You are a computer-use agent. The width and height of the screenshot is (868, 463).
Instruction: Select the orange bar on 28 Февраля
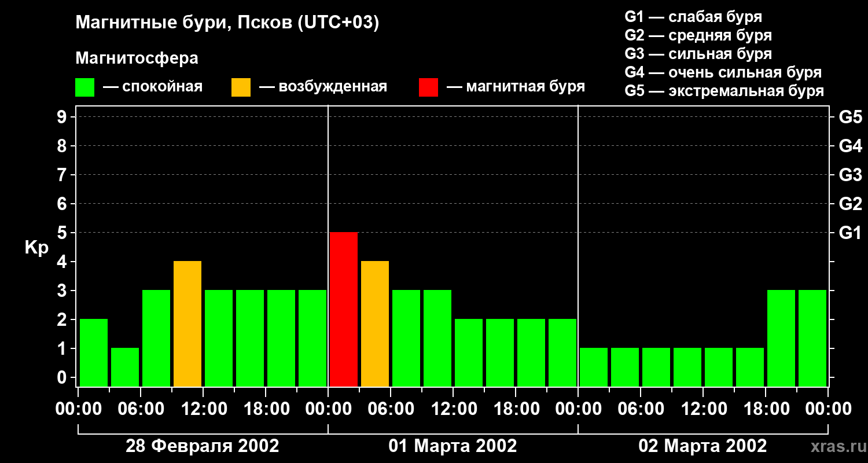pos(187,324)
